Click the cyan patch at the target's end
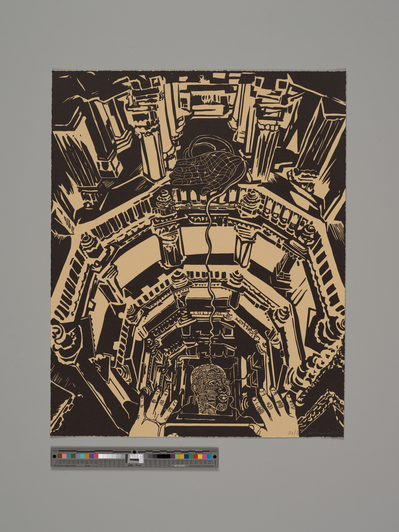Screen dimensions: 399x532 point(209,456)
